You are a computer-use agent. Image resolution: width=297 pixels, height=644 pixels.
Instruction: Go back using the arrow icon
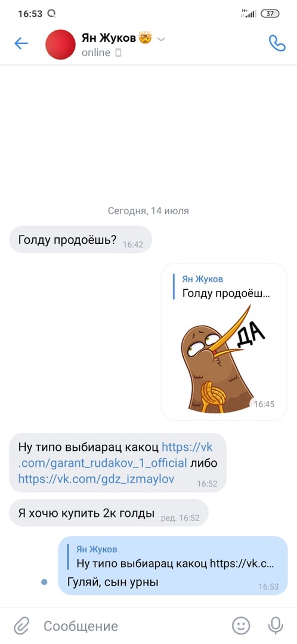[x=21, y=44]
